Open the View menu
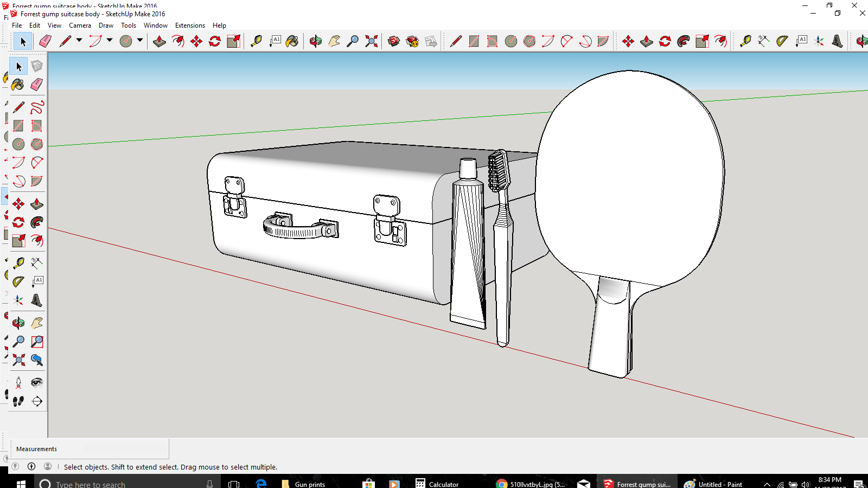This screenshot has height=488, width=868. point(54,25)
